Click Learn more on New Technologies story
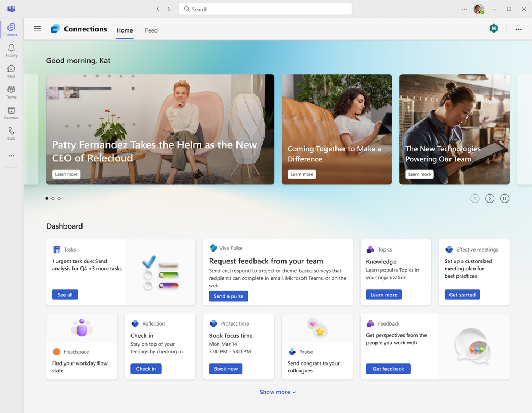This screenshot has height=413, width=532. [x=419, y=174]
